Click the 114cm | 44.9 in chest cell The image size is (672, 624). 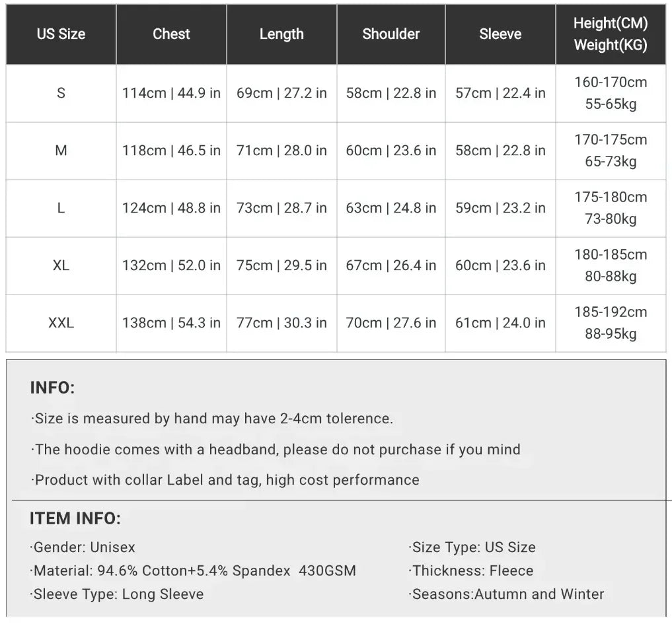pos(171,93)
